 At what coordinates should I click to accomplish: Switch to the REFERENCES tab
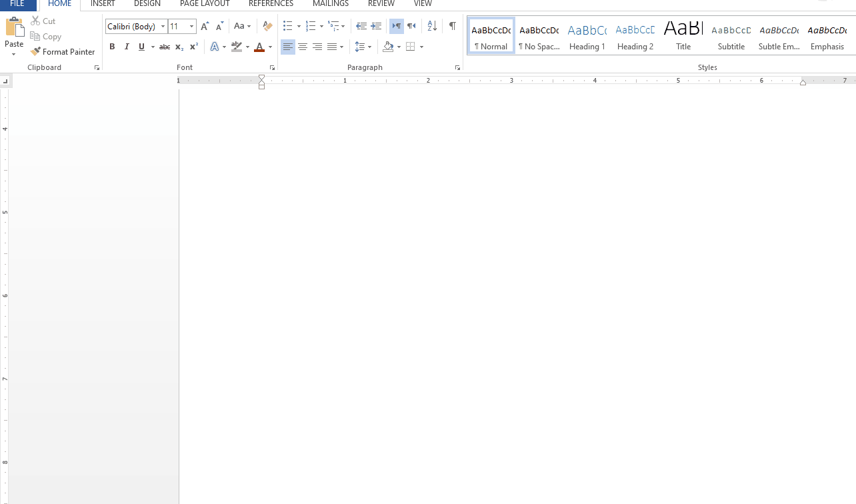[x=271, y=4]
